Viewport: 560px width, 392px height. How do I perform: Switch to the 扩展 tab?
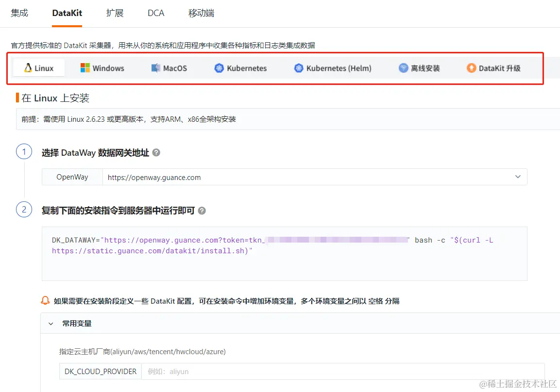coord(115,13)
